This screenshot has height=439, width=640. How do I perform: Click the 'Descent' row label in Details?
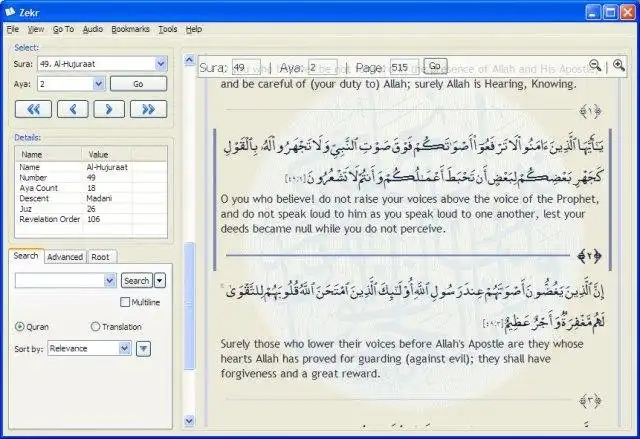click(x=34, y=198)
